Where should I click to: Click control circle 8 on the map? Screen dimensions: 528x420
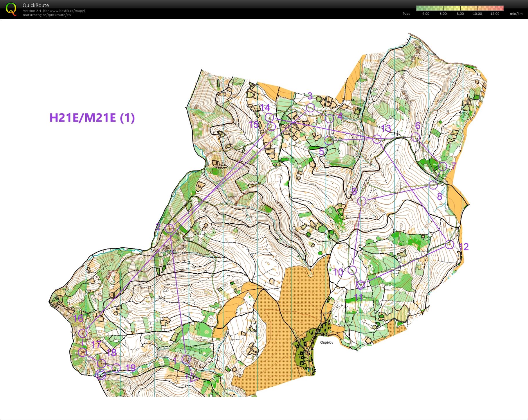click(433, 184)
